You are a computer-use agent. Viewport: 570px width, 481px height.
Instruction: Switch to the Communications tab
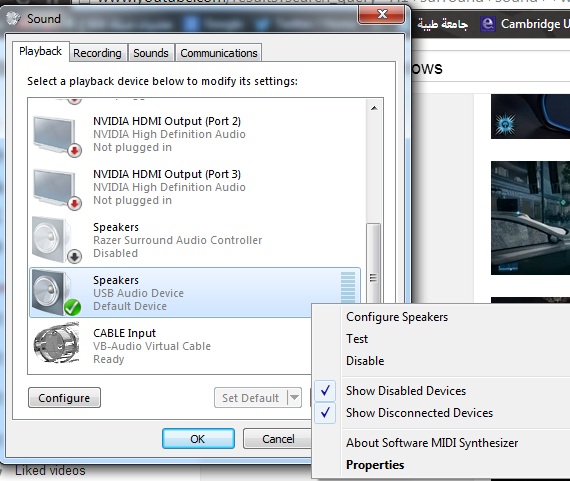coord(219,53)
